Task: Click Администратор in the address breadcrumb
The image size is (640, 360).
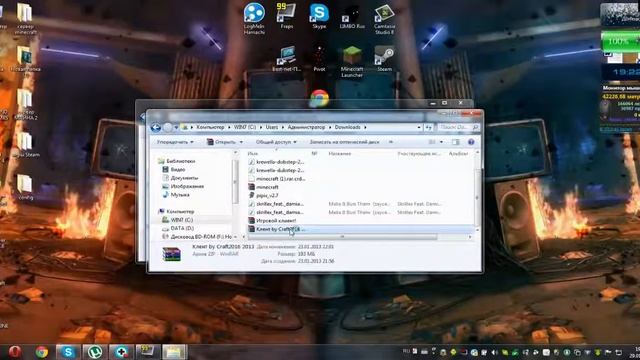Action: (x=306, y=127)
